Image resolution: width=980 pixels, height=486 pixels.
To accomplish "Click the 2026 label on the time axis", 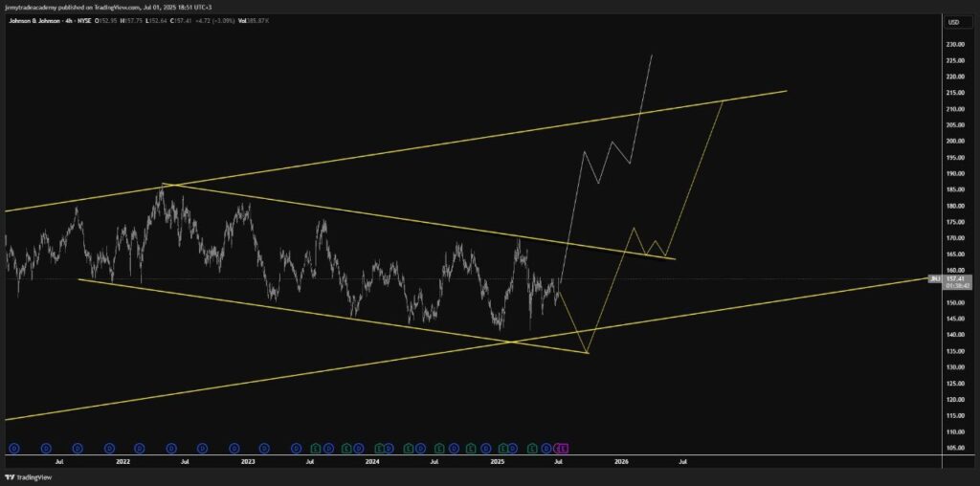I will click(x=621, y=461).
